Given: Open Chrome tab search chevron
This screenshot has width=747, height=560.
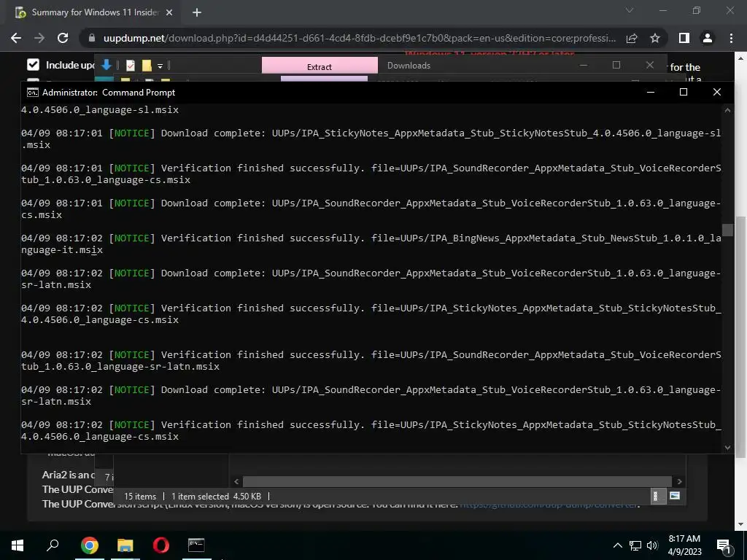Looking at the screenshot, I should coord(630,10).
